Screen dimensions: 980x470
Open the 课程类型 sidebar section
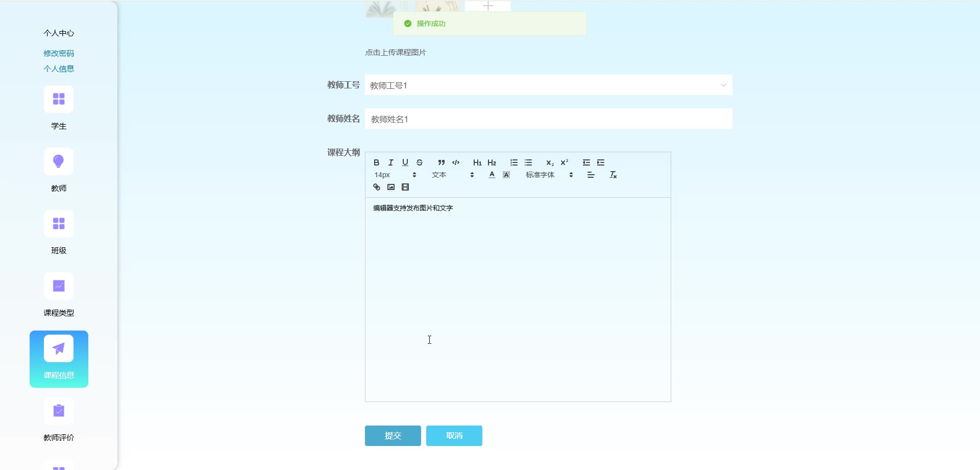[59, 296]
